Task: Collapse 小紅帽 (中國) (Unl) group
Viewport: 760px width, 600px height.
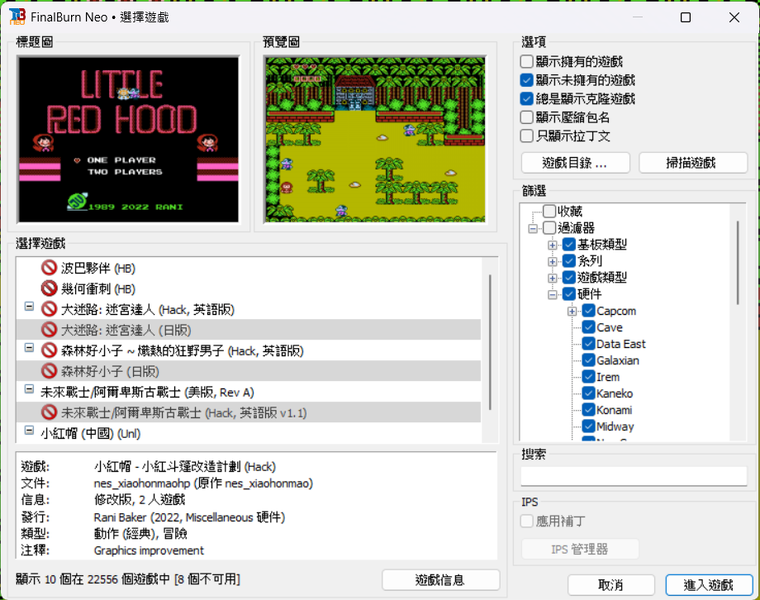Action: point(29,430)
